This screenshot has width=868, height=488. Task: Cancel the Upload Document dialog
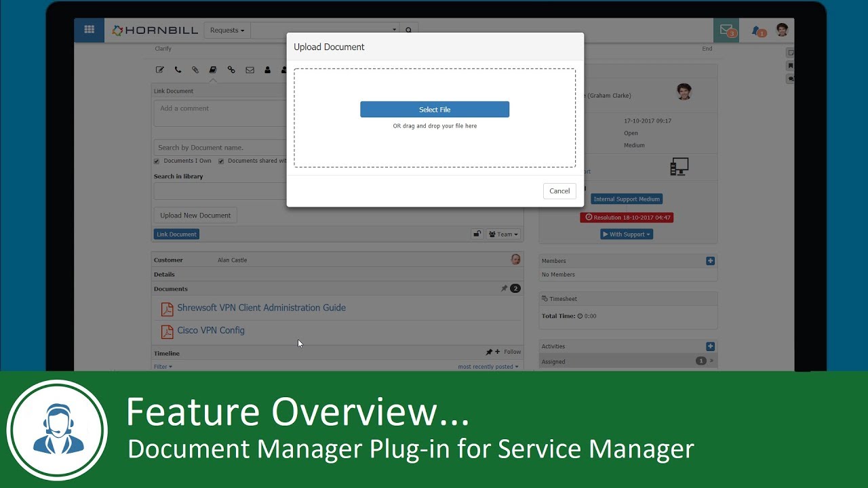tap(559, 191)
